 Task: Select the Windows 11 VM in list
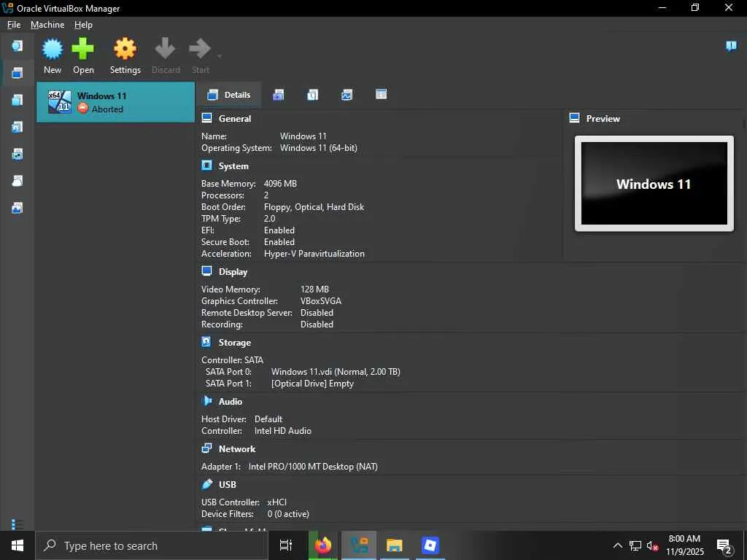point(116,102)
